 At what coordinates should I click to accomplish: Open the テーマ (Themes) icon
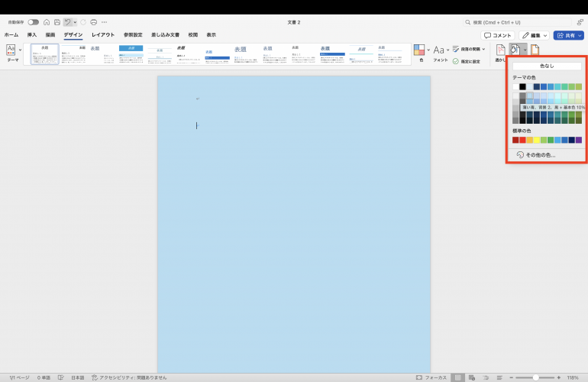[11, 50]
